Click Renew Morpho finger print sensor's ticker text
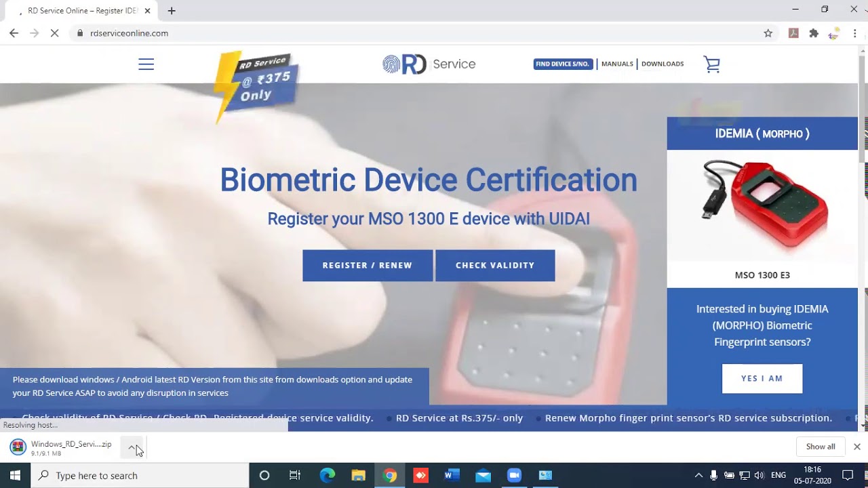The height and width of the screenshot is (488, 868). click(688, 418)
